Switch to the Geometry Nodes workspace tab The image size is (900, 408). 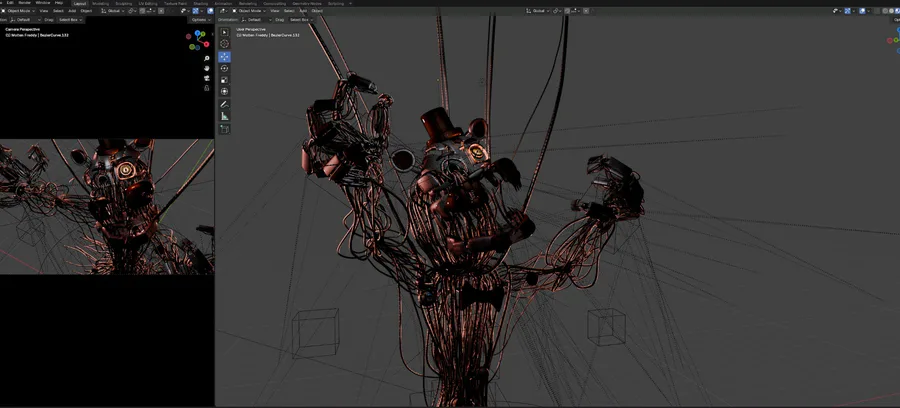click(x=307, y=3)
